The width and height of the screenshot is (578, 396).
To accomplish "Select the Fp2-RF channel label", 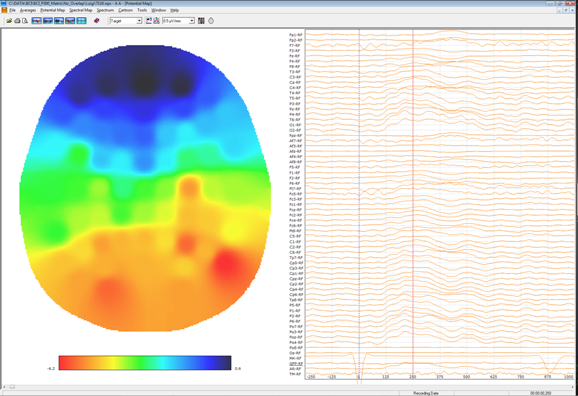I will [x=295, y=40].
